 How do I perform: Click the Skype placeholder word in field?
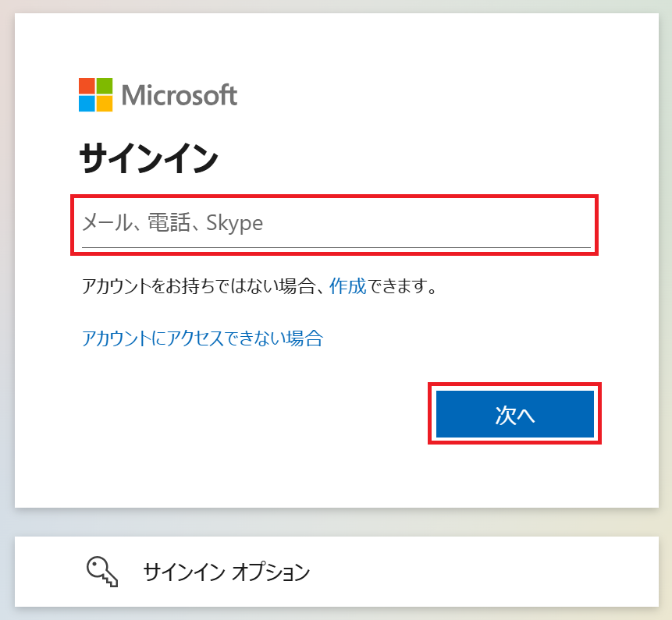(234, 223)
